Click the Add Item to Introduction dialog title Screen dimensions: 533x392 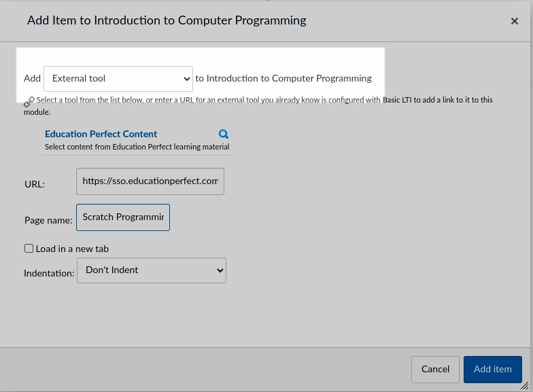point(167,20)
